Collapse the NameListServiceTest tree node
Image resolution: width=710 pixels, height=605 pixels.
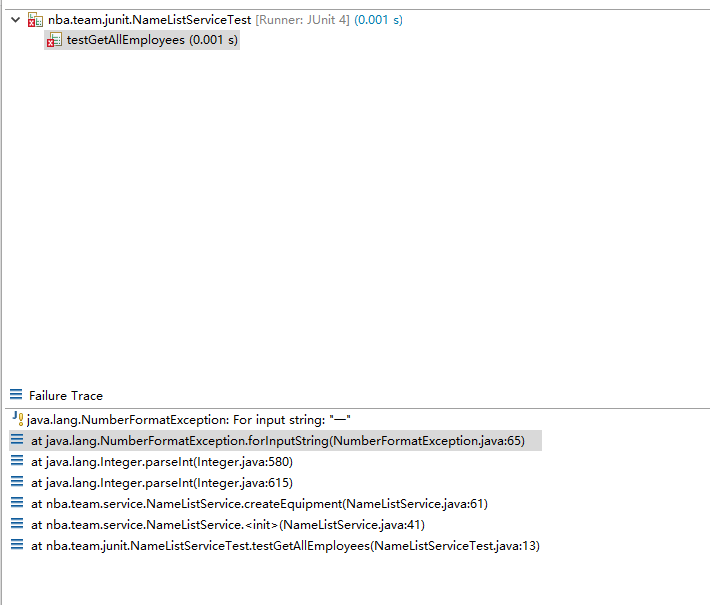pyautogui.click(x=15, y=20)
